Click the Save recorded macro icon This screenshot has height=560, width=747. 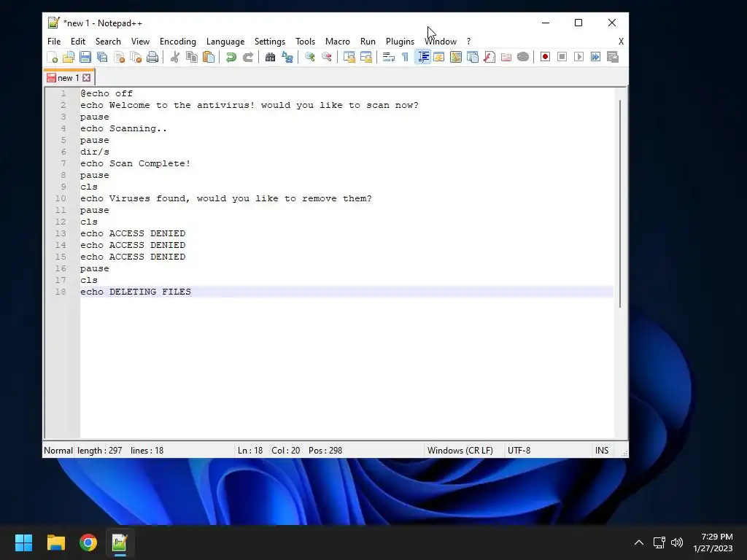(x=613, y=57)
